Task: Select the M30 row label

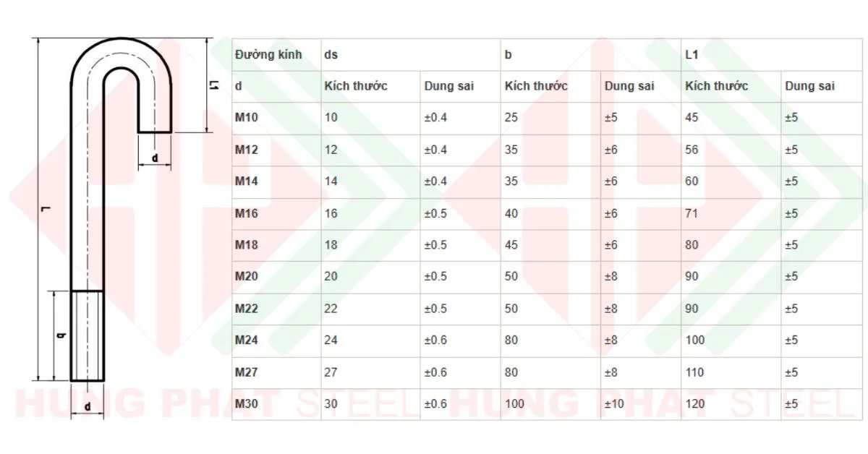Action: point(246,403)
